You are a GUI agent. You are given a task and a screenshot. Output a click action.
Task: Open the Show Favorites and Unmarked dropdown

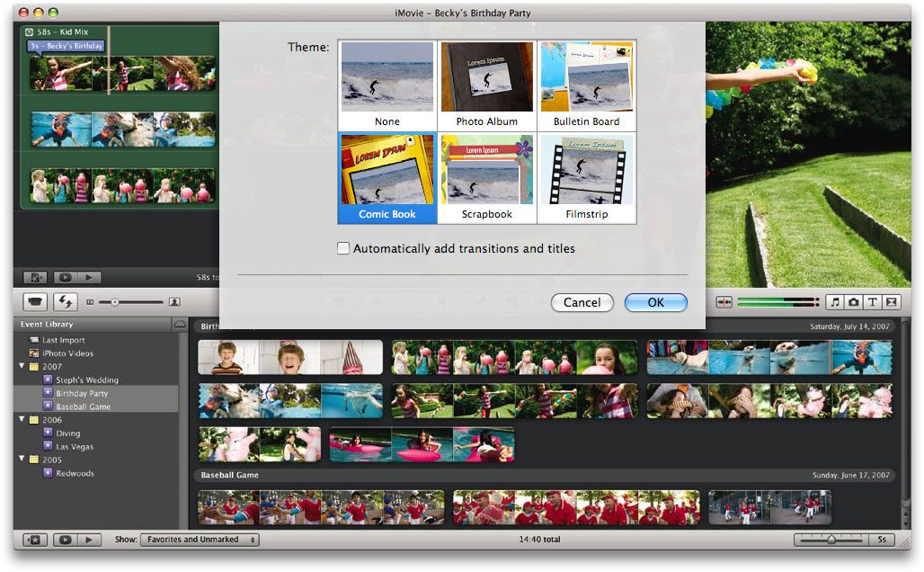click(199, 540)
